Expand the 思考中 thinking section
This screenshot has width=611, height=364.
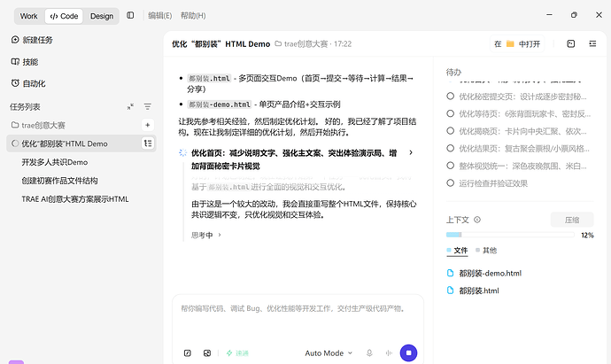tap(206, 235)
